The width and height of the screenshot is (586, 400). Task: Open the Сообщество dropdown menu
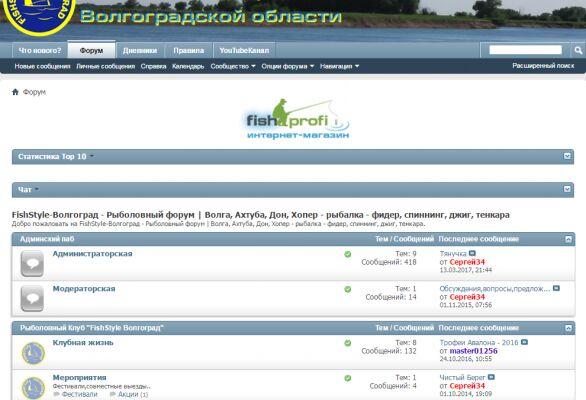[233, 66]
